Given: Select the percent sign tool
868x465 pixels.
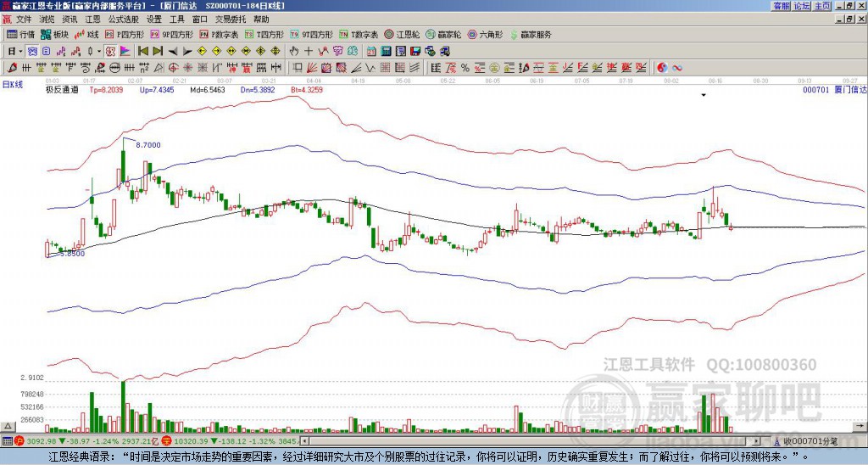Looking at the screenshot, I should [x=465, y=68].
